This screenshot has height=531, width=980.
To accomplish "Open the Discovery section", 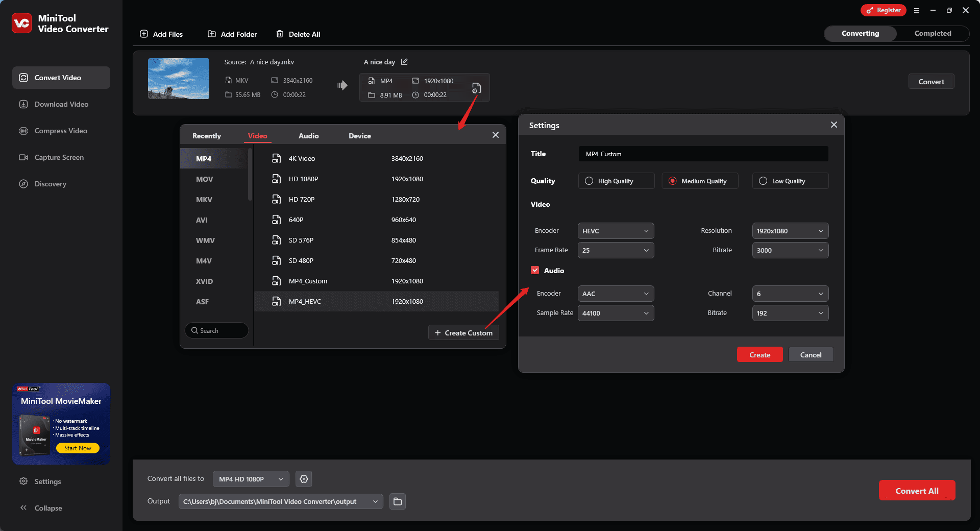I will 61,184.
